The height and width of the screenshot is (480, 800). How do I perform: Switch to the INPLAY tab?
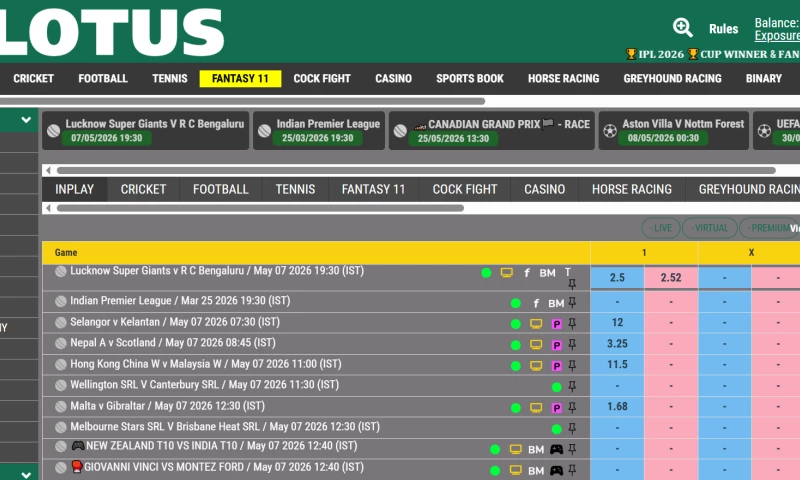click(x=74, y=189)
